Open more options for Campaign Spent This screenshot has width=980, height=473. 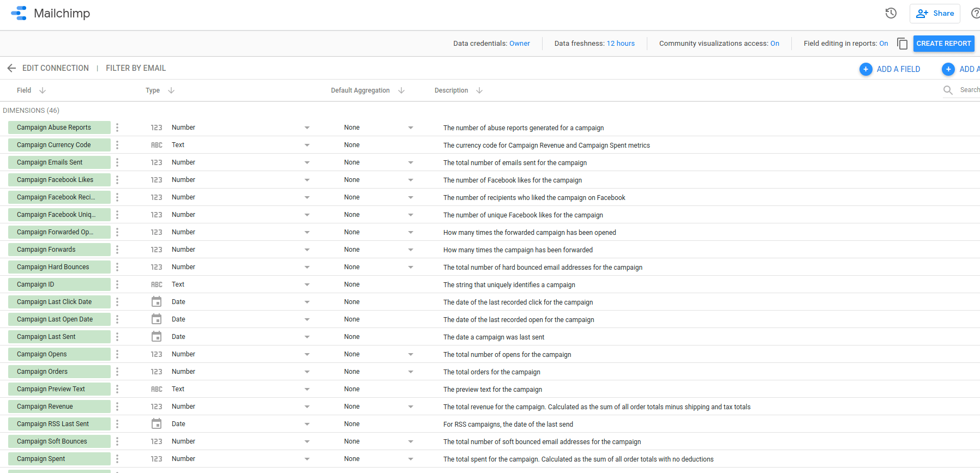pyautogui.click(x=117, y=459)
